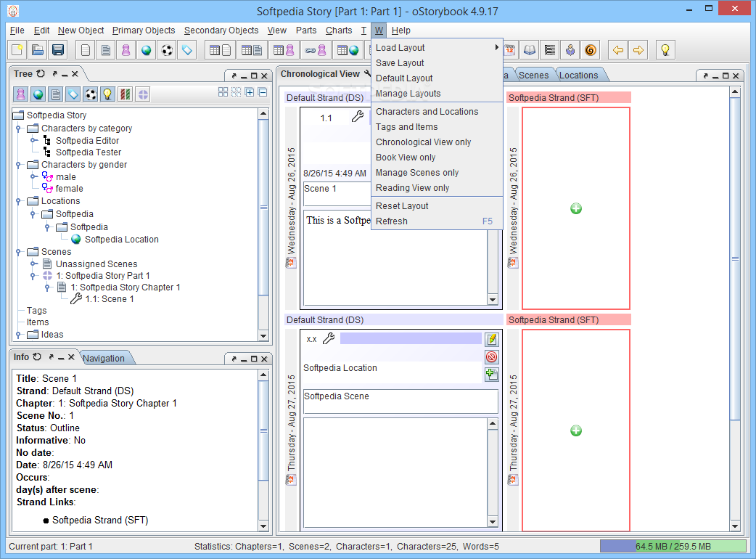This screenshot has height=559, width=756.
Task: Click the memory usage progress bar
Action: [x=673, y=547]
